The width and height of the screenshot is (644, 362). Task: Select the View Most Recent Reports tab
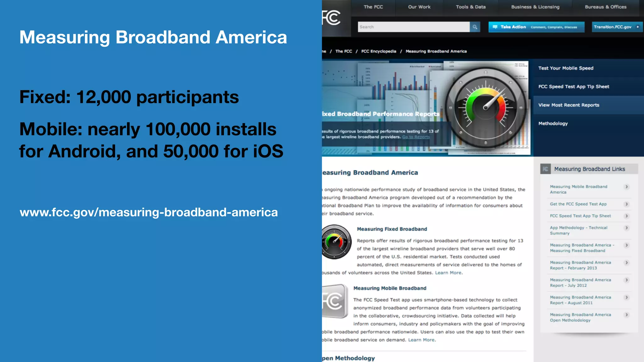coord(569,105)
